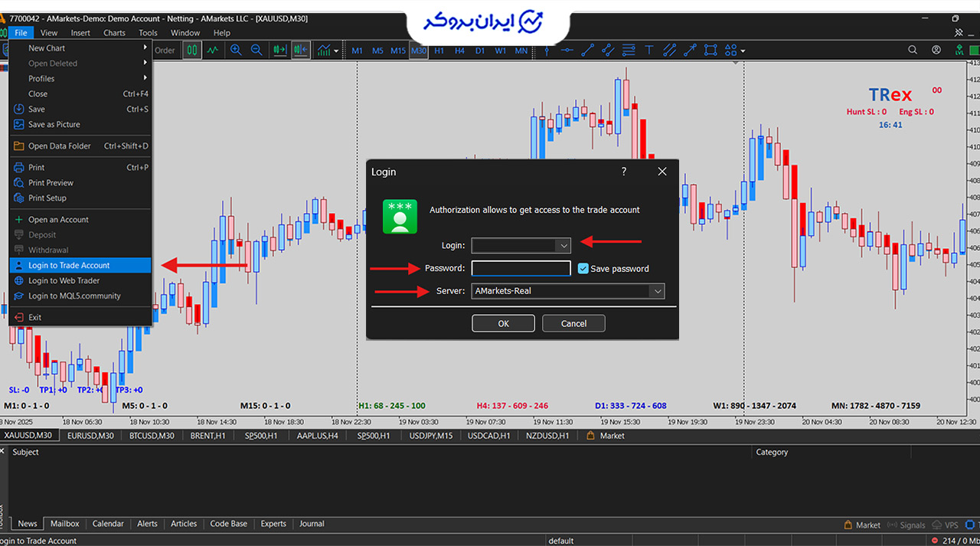The width and height of the screenshot is (980, 546).
Task: Toggle chart auto-scroll icon
Action: [x=279, y=51]
